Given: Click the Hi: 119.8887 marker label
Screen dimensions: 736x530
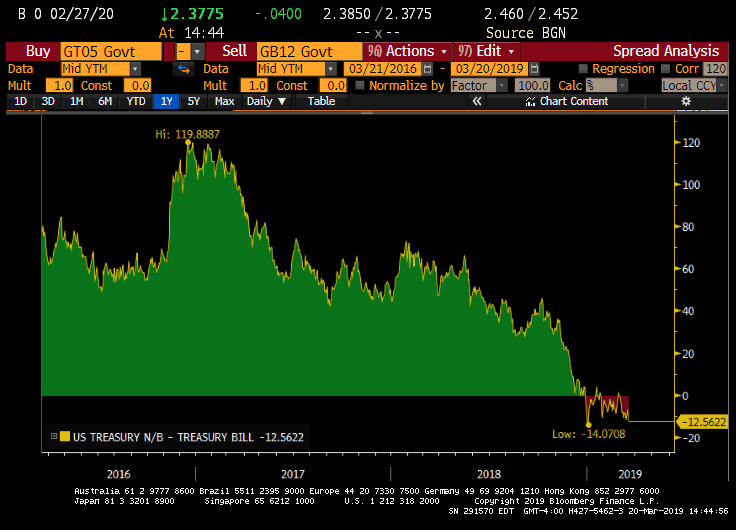Looking at the screenshot, I should coord(187,134).
